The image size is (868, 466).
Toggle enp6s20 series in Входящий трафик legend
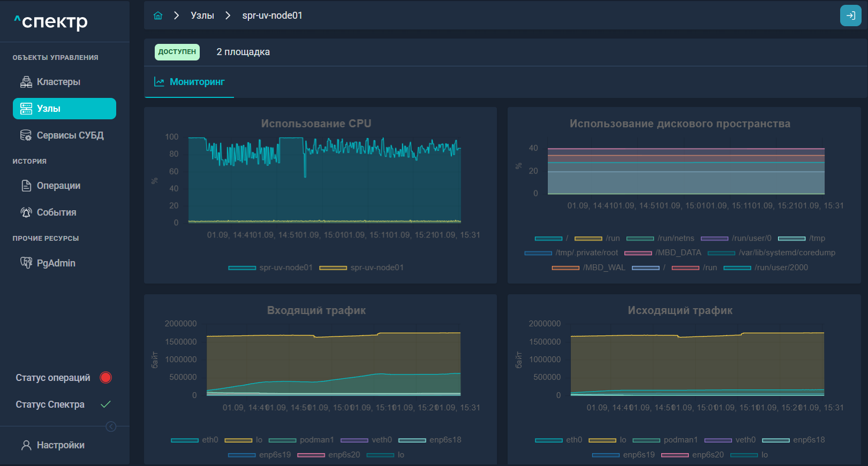[329, 455]
